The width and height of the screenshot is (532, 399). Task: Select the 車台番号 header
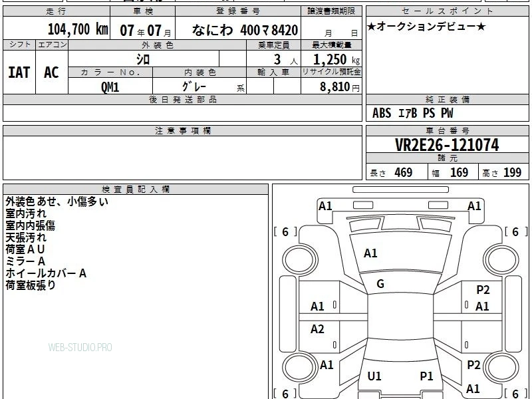coord(447,130)
